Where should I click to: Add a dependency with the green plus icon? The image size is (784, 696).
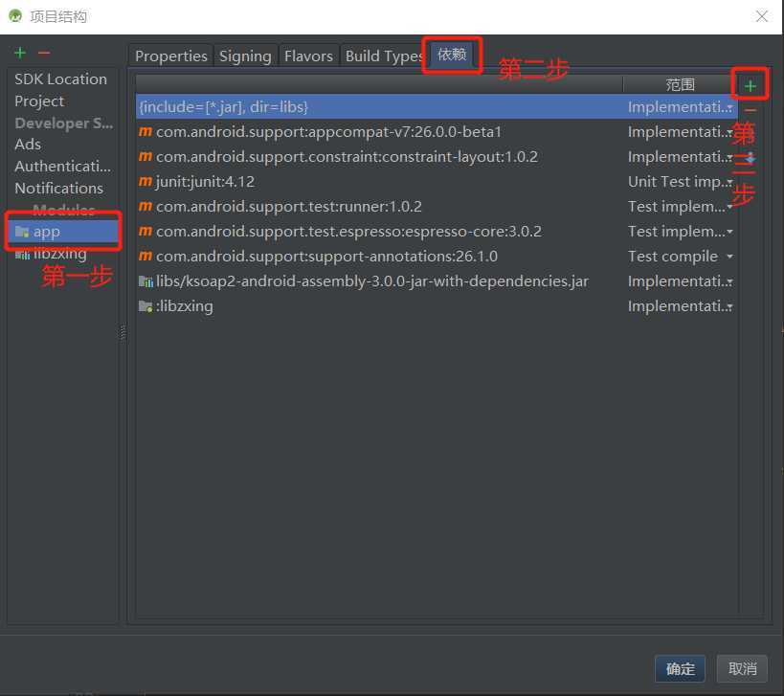tap(750, 86)
